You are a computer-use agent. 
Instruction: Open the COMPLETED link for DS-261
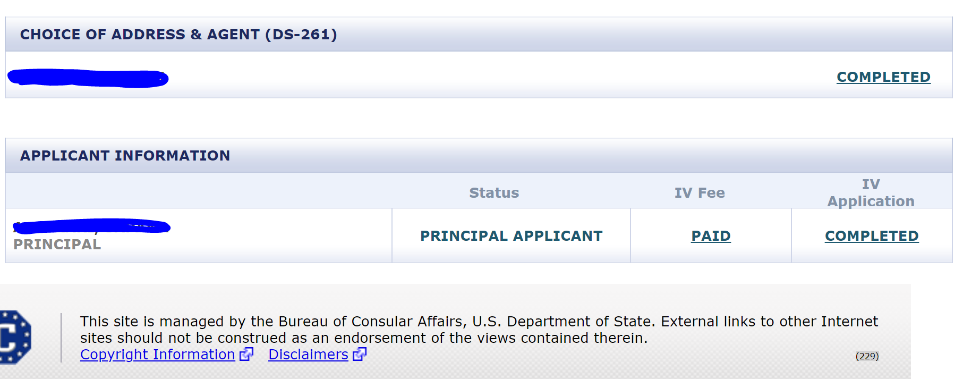tap(883, 77)
